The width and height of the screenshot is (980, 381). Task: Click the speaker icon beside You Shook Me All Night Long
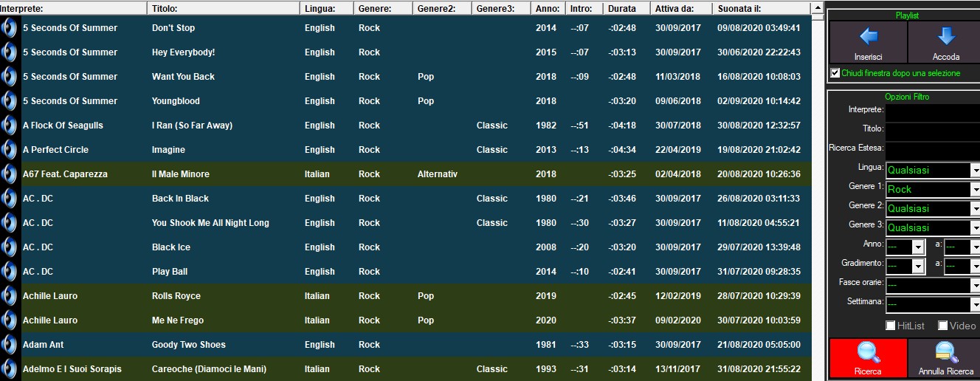pyautogui.click(x=10, y=223)
